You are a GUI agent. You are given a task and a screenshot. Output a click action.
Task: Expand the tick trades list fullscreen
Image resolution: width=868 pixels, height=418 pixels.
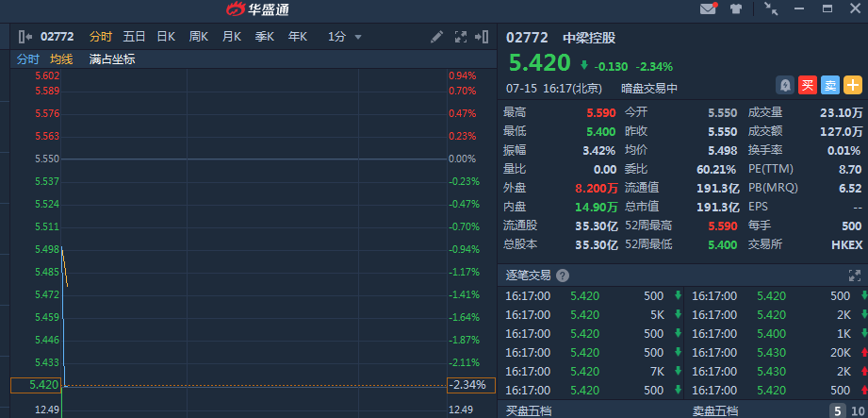tap(855, 276)
